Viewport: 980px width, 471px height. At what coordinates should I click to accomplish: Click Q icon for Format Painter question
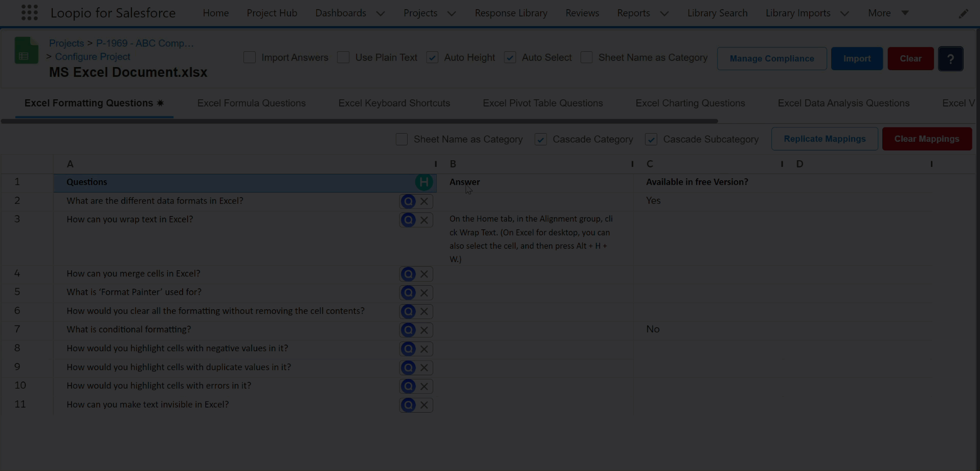(408, 292)
